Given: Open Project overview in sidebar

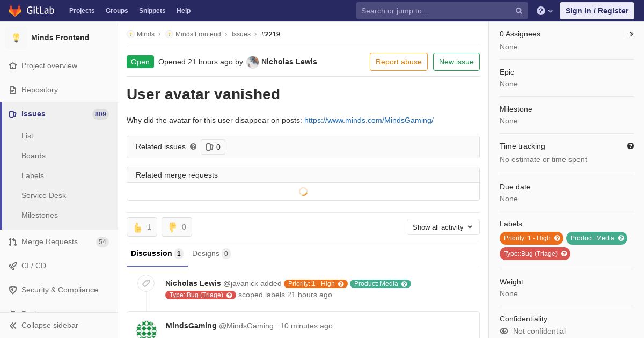Looking at the screenshot, I should click(x=59, y=65).
